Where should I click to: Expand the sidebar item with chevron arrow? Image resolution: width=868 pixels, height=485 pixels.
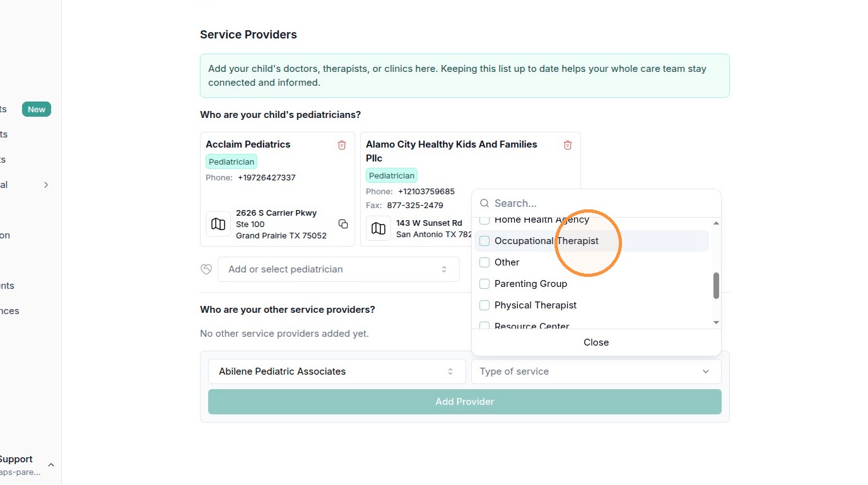[46, 185]
